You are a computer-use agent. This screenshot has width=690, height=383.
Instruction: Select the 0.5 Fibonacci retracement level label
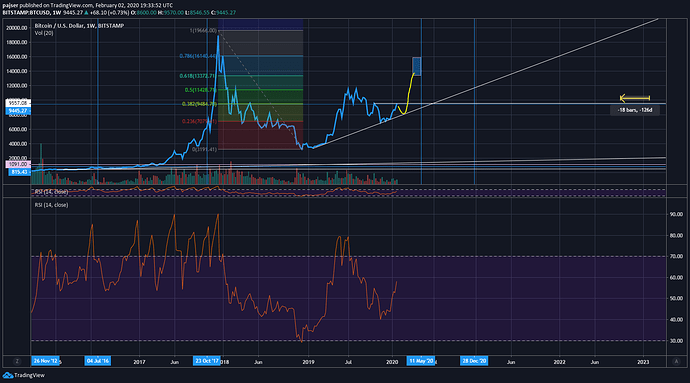pos(200,90)
